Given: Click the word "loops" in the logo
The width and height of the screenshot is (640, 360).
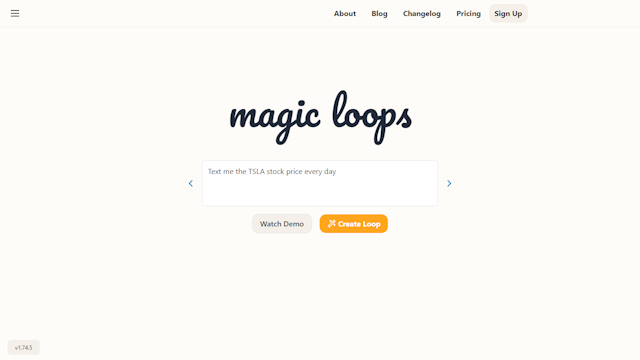Looking at the screenshot, I should (372, 118).
